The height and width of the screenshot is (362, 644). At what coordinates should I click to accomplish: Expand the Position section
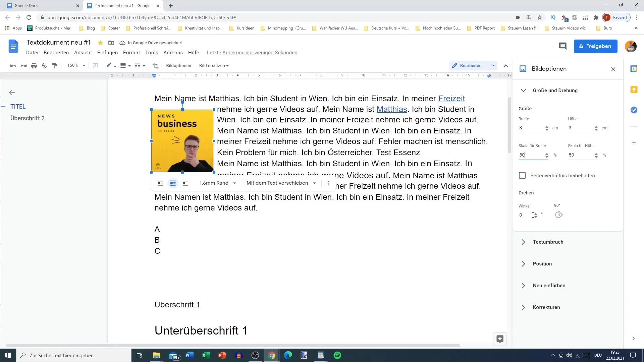(523, 263)
